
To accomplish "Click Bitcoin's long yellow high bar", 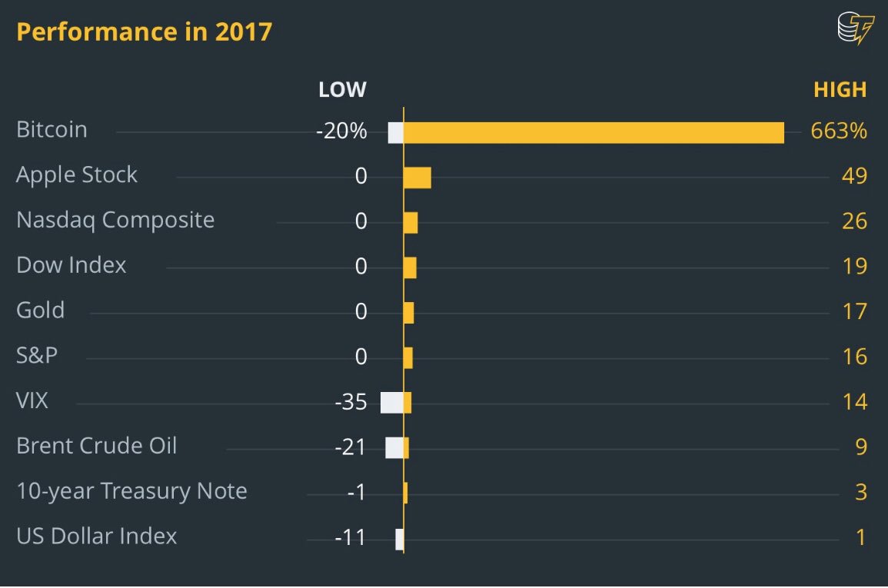I will click(x=594, y=132).
